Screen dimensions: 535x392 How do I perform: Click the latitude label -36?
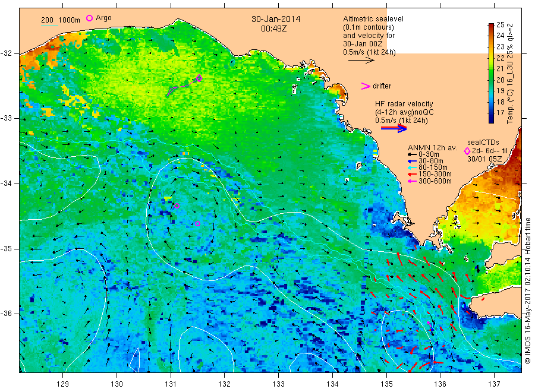[6, 313]
